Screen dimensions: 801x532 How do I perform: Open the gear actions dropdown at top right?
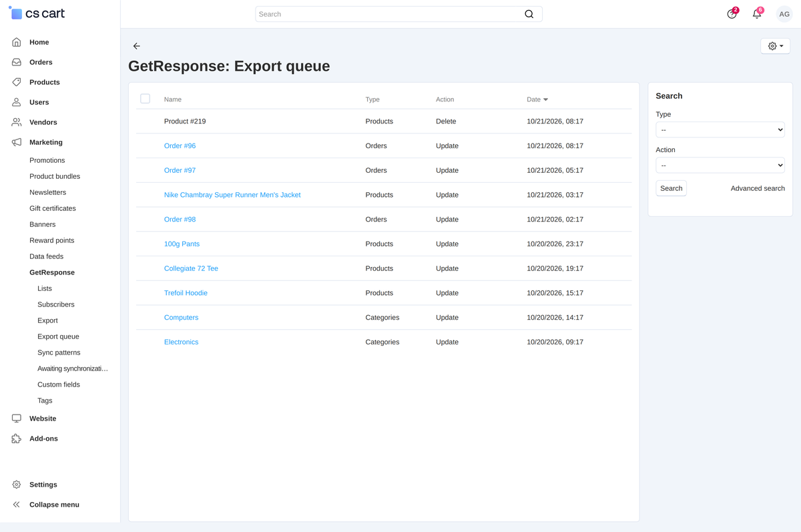776,46
